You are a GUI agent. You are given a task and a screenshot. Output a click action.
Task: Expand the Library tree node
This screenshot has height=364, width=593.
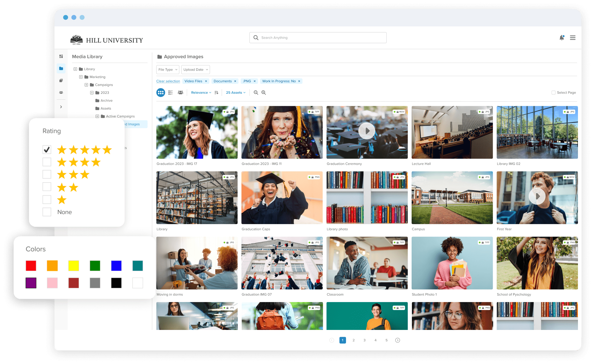(x=75, y=69)
